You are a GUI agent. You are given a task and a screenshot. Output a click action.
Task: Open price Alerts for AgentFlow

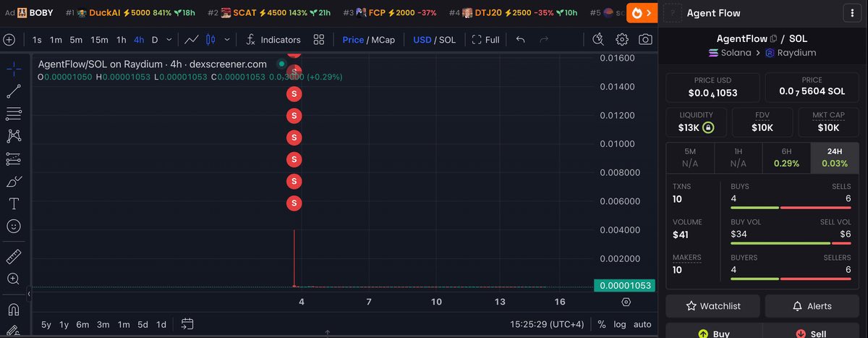click(812, 306)
